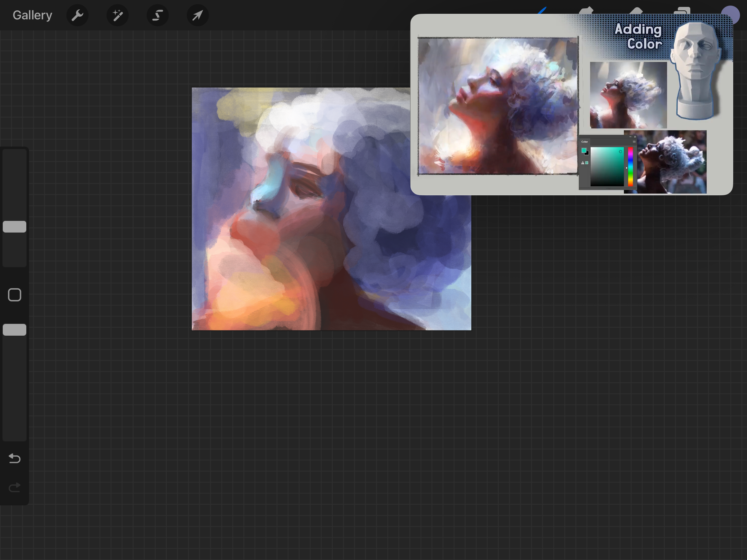
Task: Click the out-of-gamut warning triangle icon
Action: click(x=583, y=163)
